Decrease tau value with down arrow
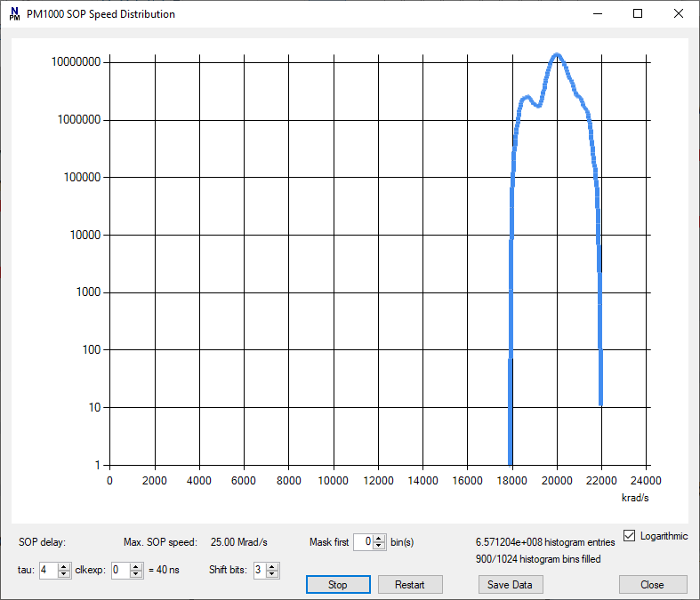Screen dimensions: 700x600 (63, 574)
